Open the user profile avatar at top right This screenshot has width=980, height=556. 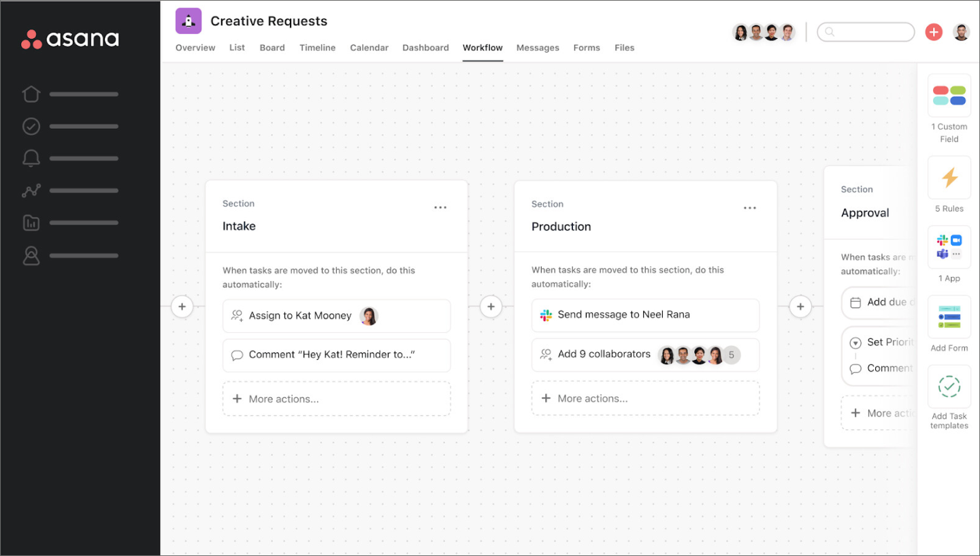point(961,32)
